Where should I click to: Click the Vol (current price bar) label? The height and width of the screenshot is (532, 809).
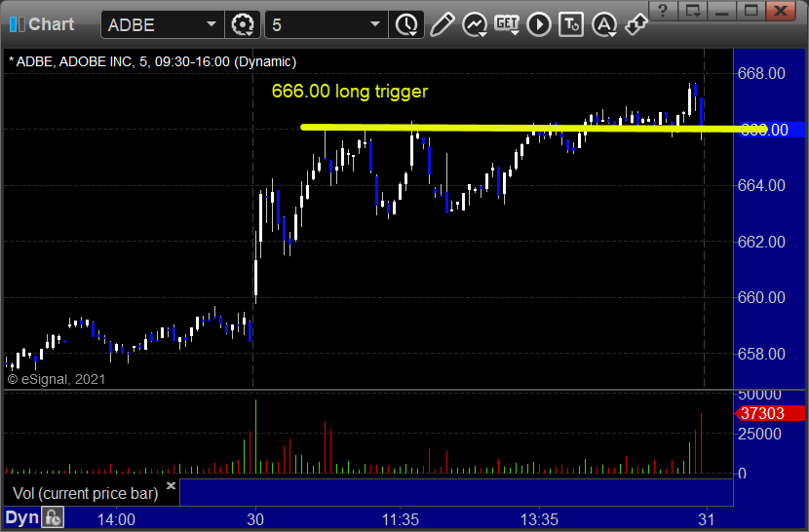[x=85, y=493]
